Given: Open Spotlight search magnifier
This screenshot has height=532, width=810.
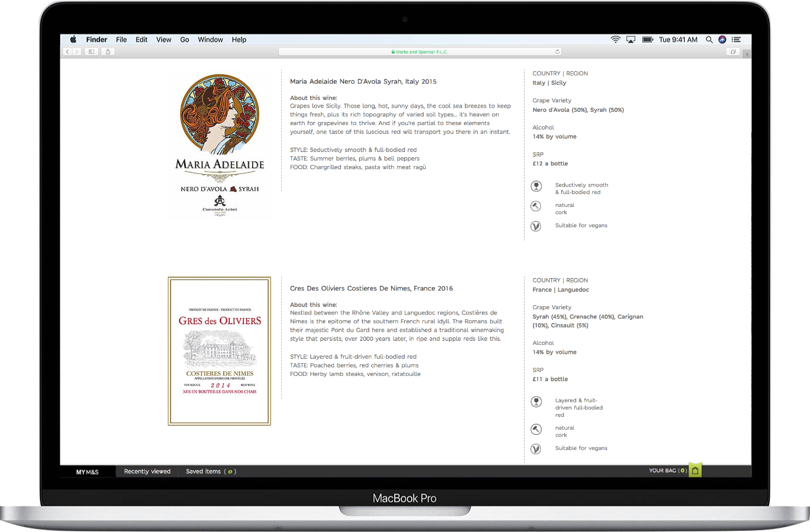Looking at the screenshot, I should (709, 40).
